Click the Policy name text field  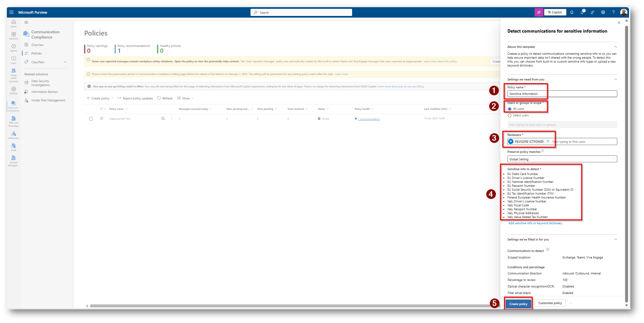pyautogui.click(x=562, y=94)
